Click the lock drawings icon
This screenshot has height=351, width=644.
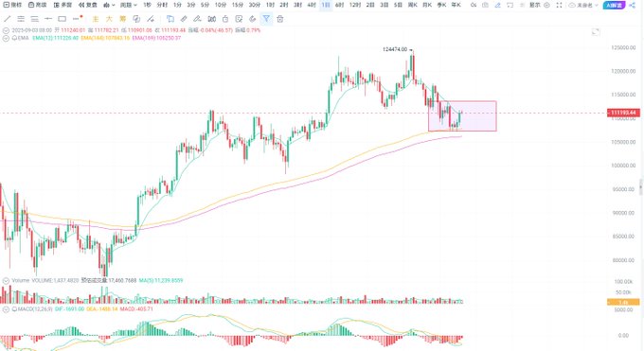click(225, 19)
